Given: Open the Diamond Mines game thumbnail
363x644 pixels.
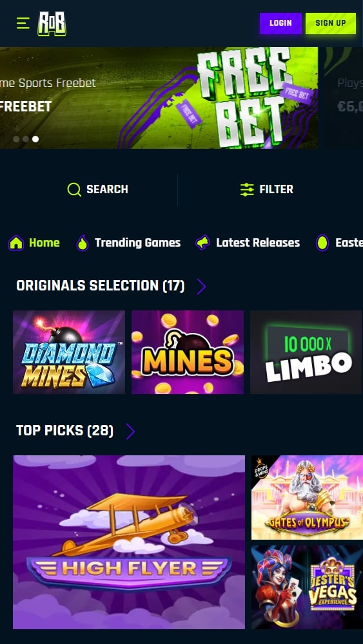Looking at the screenshot, I should tap(69, 352).
